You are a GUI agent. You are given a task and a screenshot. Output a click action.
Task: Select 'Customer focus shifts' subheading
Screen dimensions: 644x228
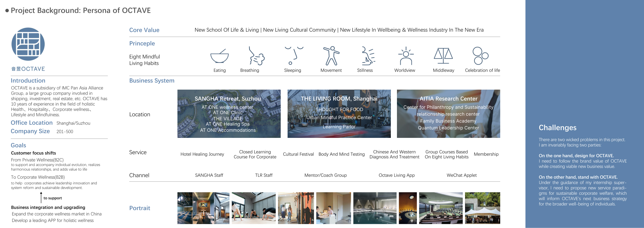33,153
